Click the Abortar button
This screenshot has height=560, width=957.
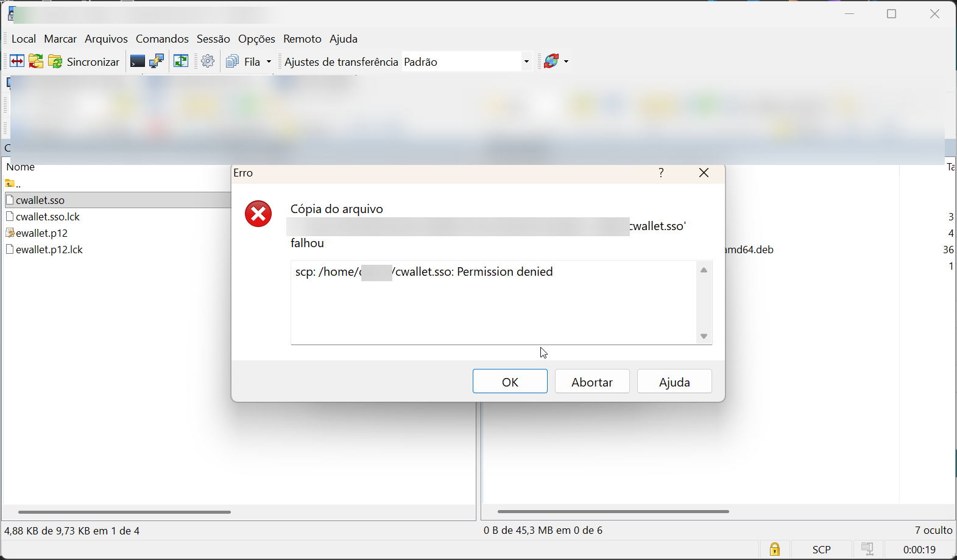[592, 382]
